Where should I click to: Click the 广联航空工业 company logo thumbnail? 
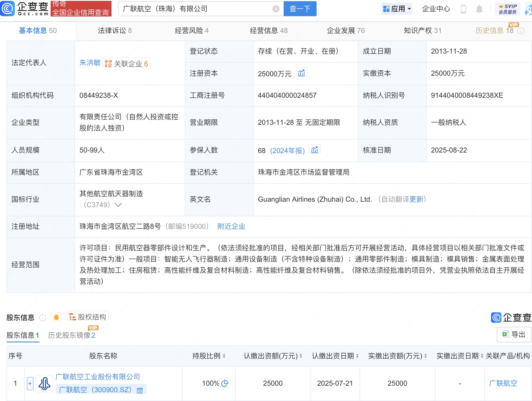point(44,383)
